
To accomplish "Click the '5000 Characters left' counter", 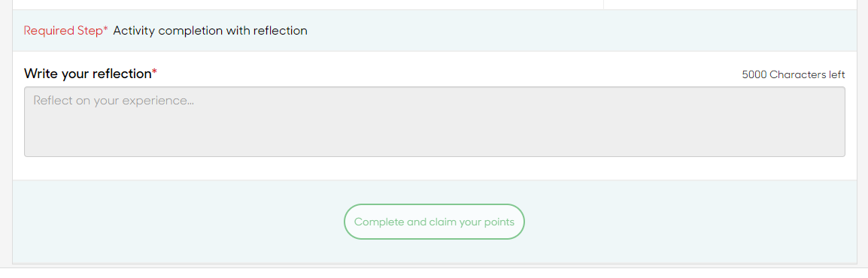I will click(794, 74).
